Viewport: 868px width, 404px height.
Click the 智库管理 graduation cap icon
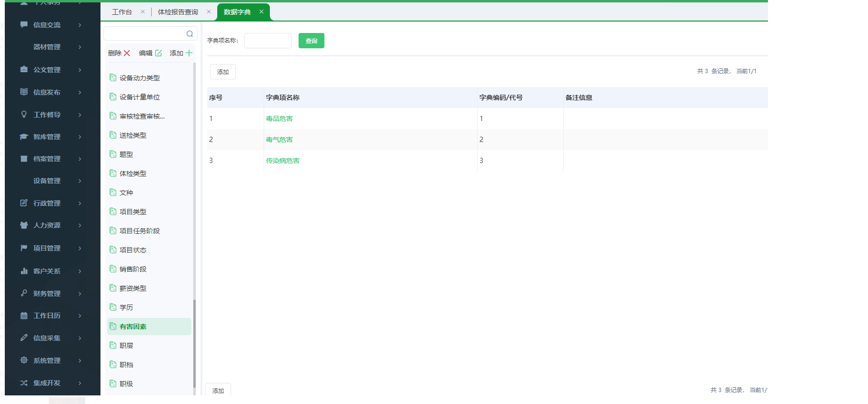24,136
